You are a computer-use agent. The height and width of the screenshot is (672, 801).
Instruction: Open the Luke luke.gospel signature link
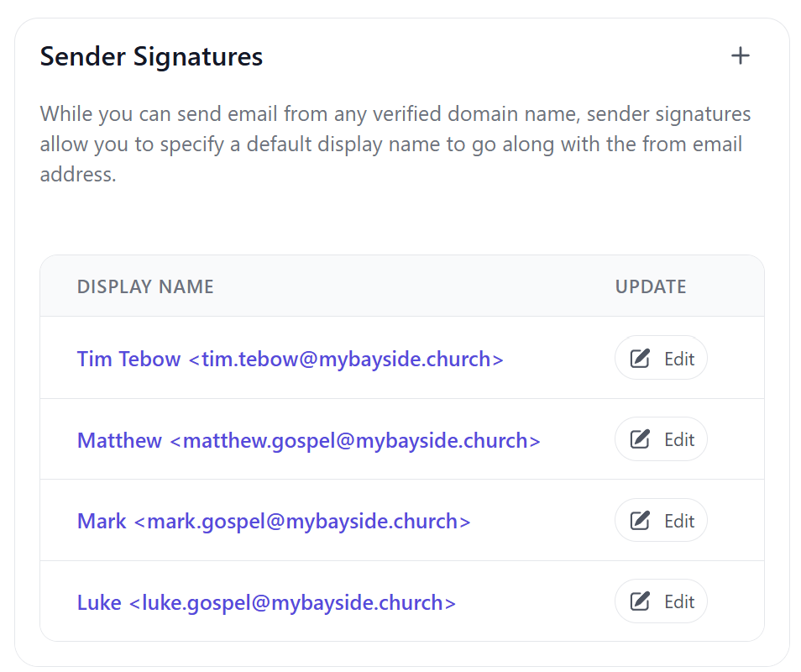(266, 602)
